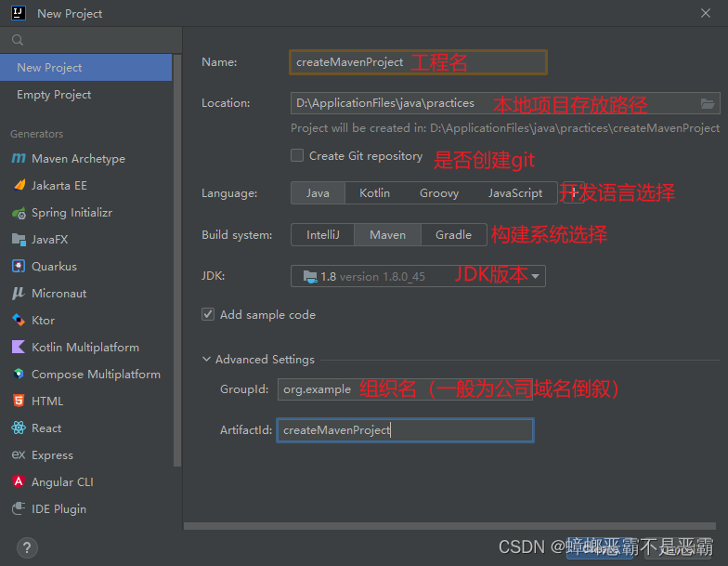Screen dimensions: 728x566
Task: Select Kotlin as the language
Action: click(x=375, y=193)
